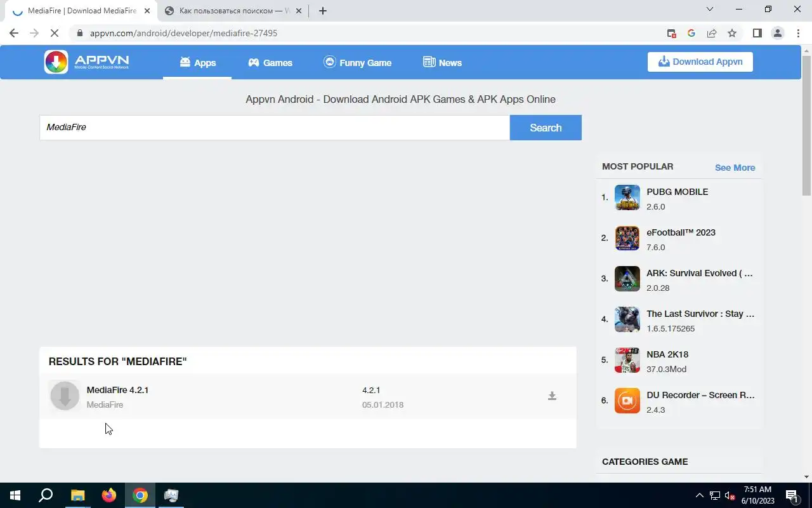The height and width of the screenshot is (508, 812).
Task: Open the PUBG MOBILE title link
Action: click(677, 192)
